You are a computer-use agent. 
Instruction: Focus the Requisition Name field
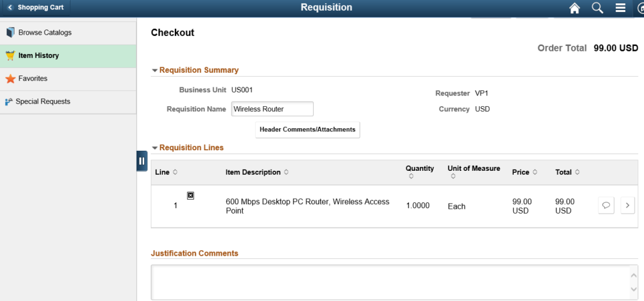click(272, 109)
